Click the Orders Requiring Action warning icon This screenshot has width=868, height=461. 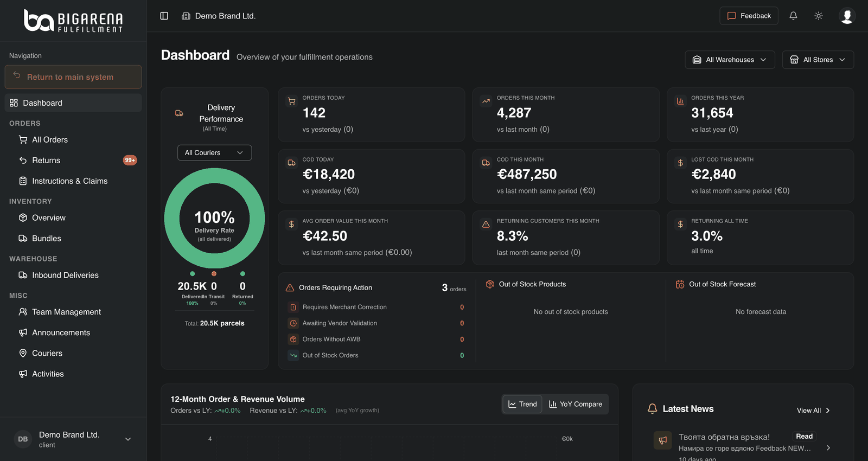pyautogui.click(x=290, y=287)
